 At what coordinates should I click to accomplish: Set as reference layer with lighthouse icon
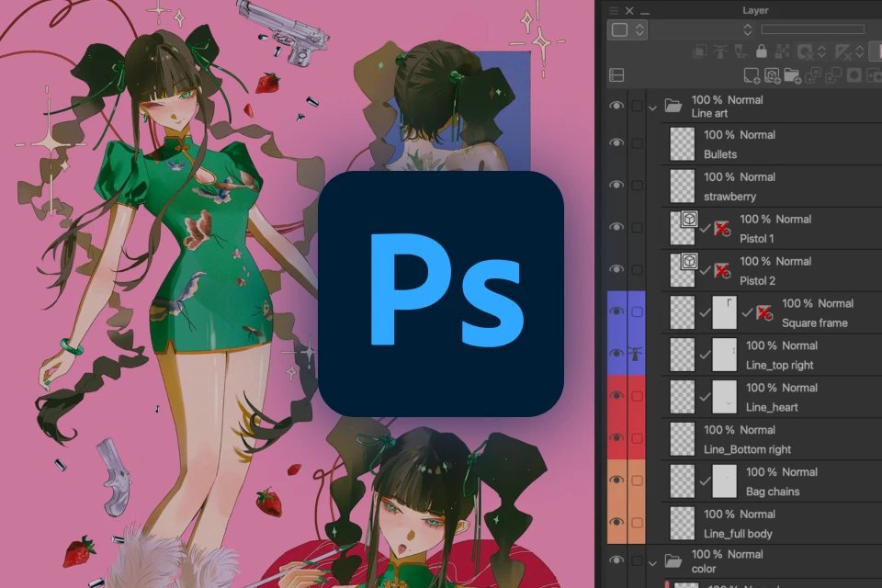coord(720,51)
